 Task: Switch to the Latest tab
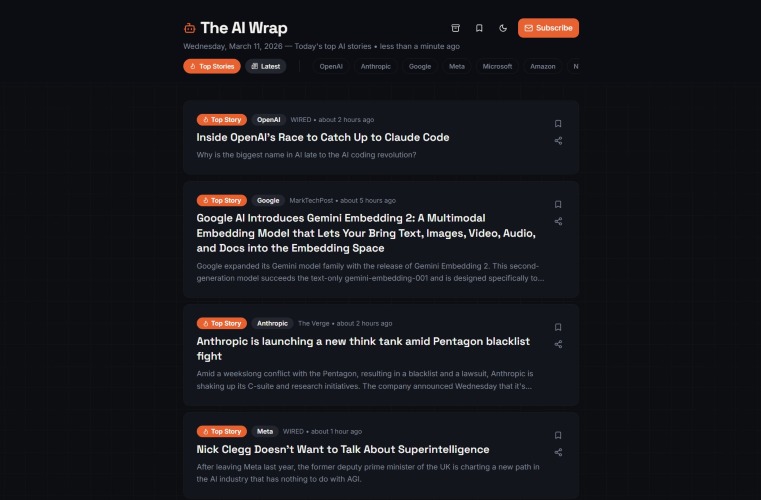[x=265, y=67]
